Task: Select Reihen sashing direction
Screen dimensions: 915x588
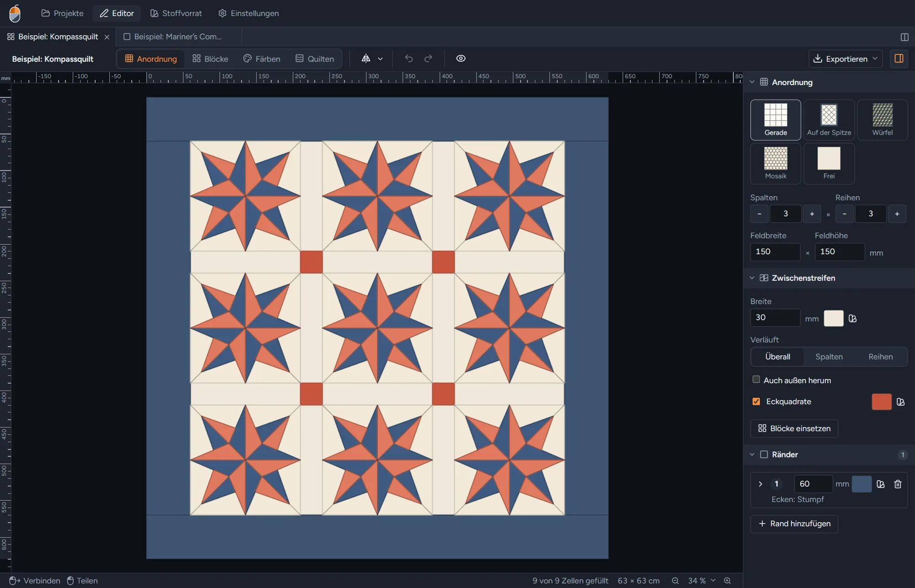Action: click(880, 357)
